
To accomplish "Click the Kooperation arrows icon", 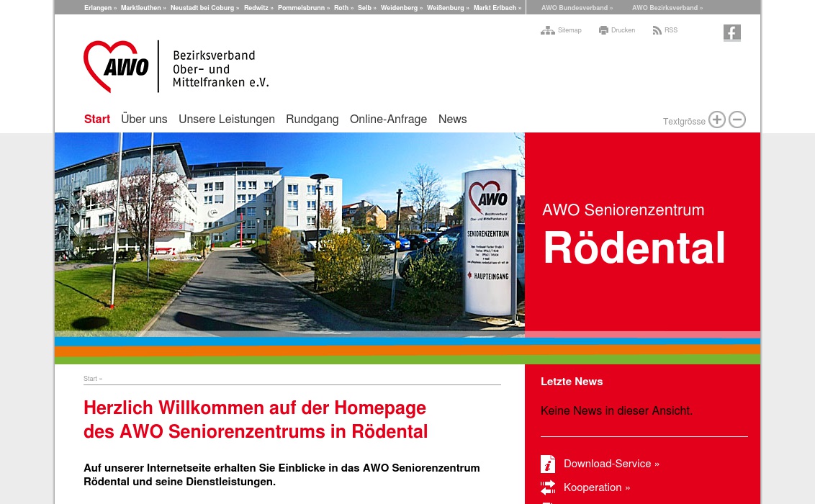I will pyautogui.click(x=548, y=487).
